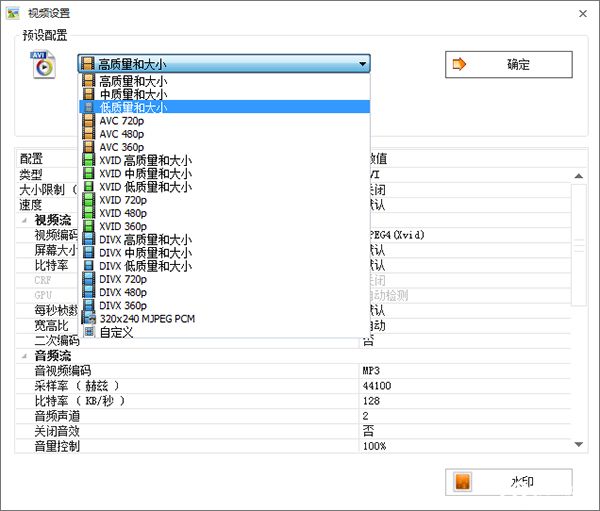Screen dimensions: 600x511
Task: Click the green film icon beside XVID 720p
Action: pyautogui.click(x=89, y=200)
